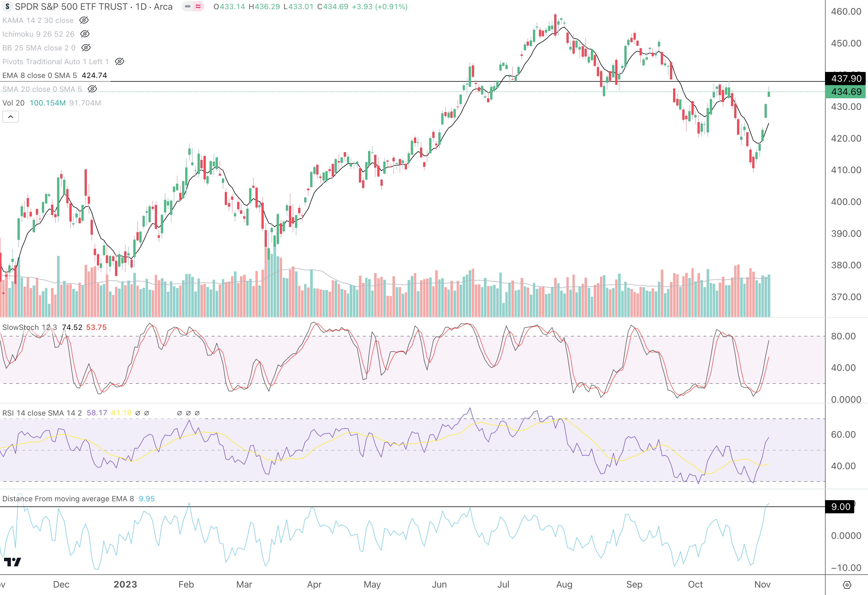The height and width of the screenshot is (595, 868).
Task: Show the hidden KAMA indicator via eye icon
Action: [84, 20]
